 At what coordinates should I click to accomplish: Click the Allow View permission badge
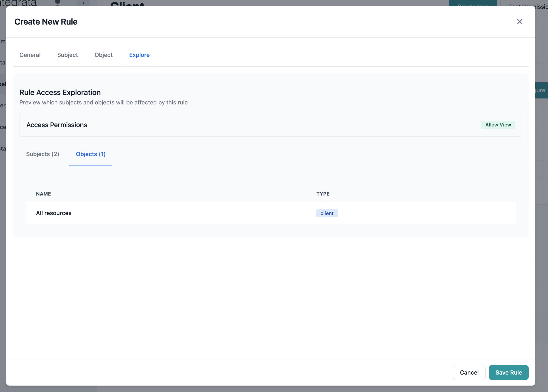[498, 125]
